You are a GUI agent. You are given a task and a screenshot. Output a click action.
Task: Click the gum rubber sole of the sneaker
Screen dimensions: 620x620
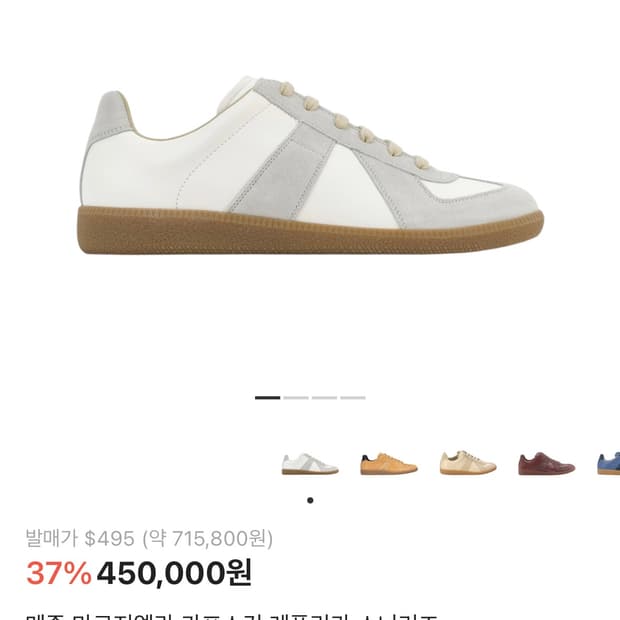click(310, 231)
